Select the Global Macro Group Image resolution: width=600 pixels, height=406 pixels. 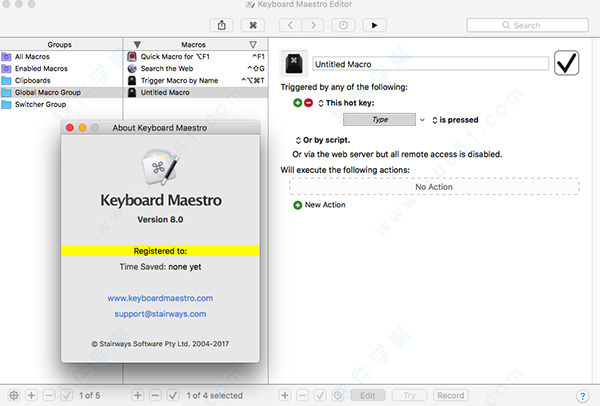click(x=61, y=92)
